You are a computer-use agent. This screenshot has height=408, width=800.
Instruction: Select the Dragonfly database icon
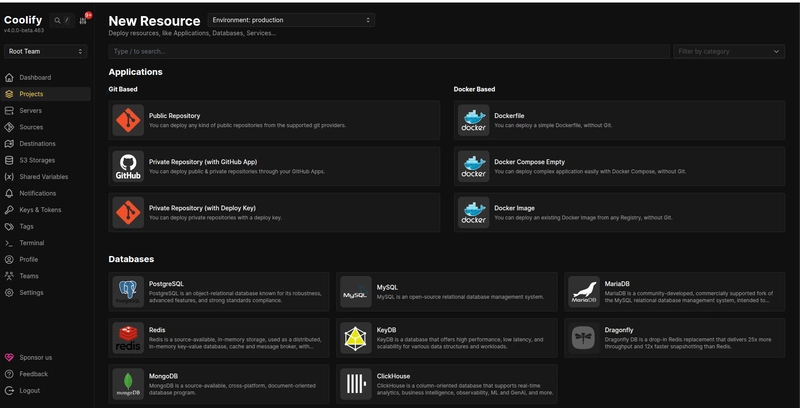583,338
